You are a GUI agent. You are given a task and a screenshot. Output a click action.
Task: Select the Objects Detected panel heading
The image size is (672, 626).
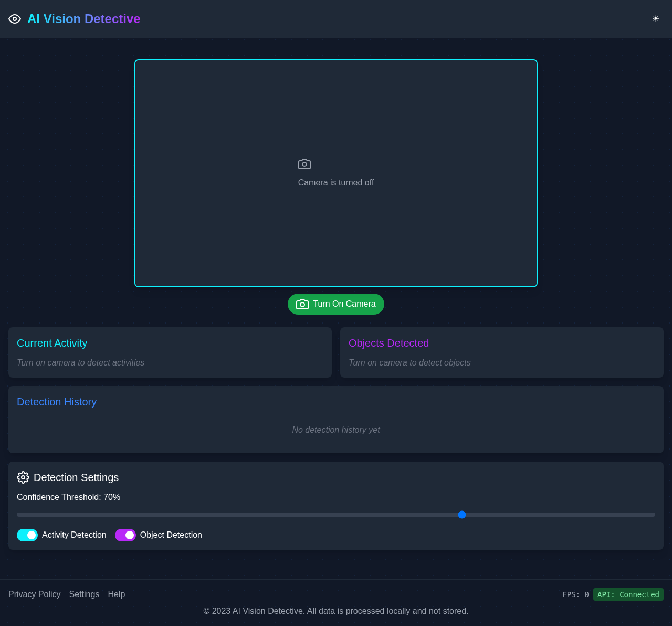click(x=388, y=343)
